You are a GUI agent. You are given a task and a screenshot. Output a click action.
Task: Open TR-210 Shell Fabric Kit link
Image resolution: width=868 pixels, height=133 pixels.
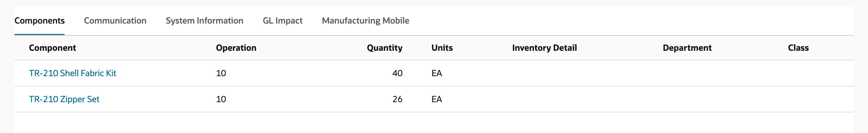point(72,73)
